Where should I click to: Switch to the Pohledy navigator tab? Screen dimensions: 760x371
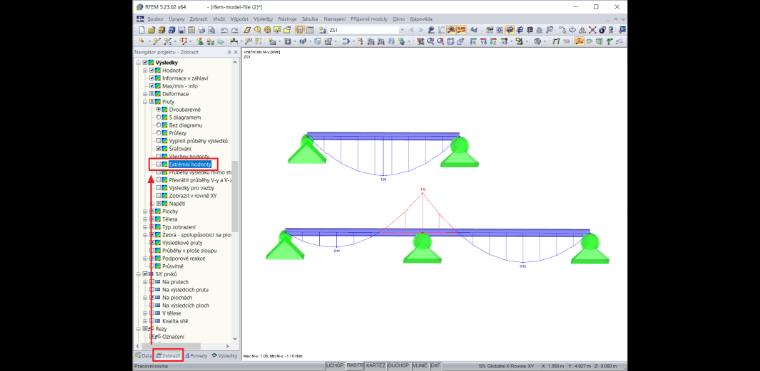click(196, 355)
